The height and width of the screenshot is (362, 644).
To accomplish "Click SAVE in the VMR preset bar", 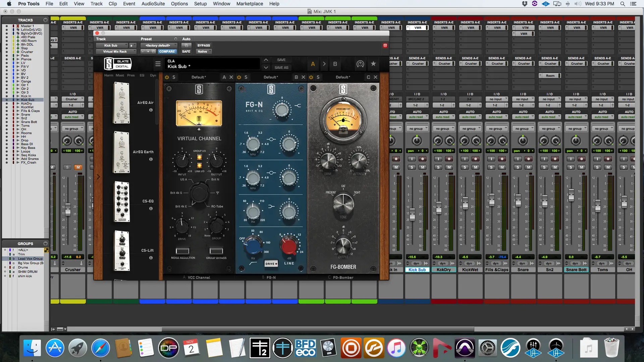I will [281, 60].
